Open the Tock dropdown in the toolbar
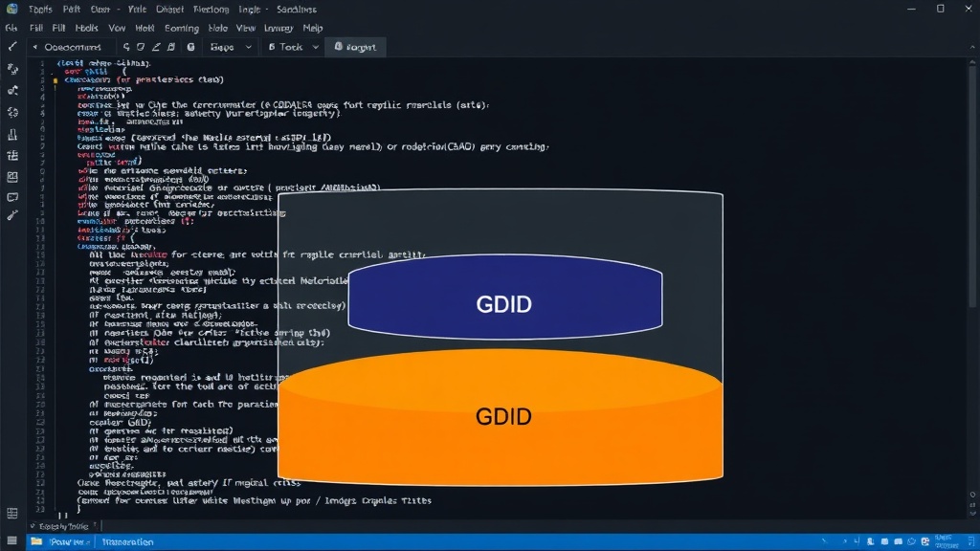 tap(293, 47)
